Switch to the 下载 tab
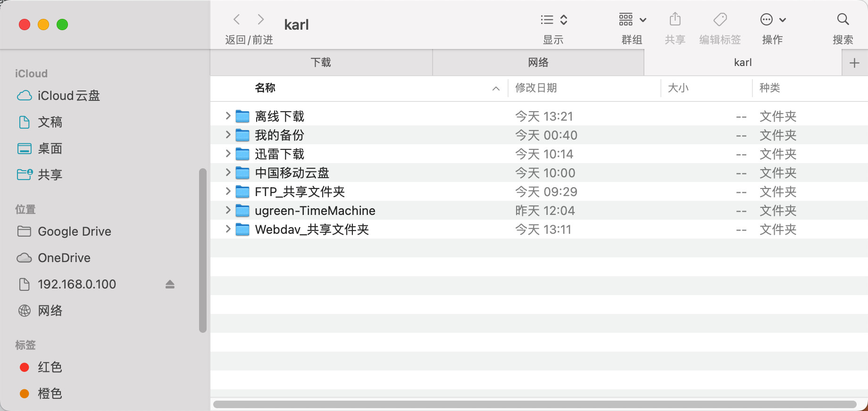 321,63
